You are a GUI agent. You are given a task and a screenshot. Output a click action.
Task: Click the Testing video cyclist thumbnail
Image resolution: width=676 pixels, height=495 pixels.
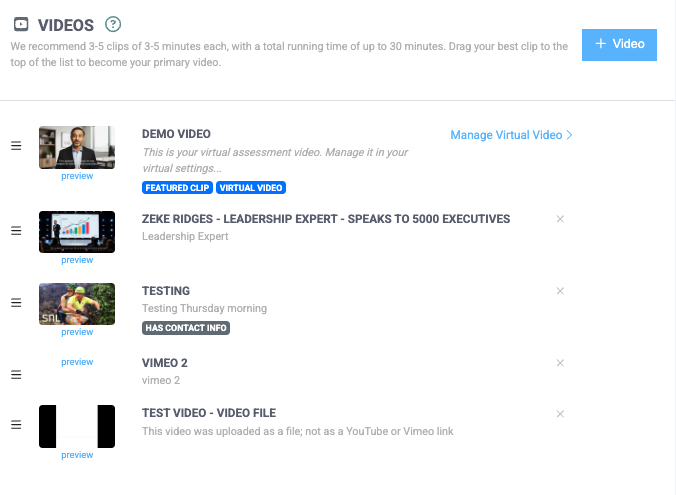[77, 304]
